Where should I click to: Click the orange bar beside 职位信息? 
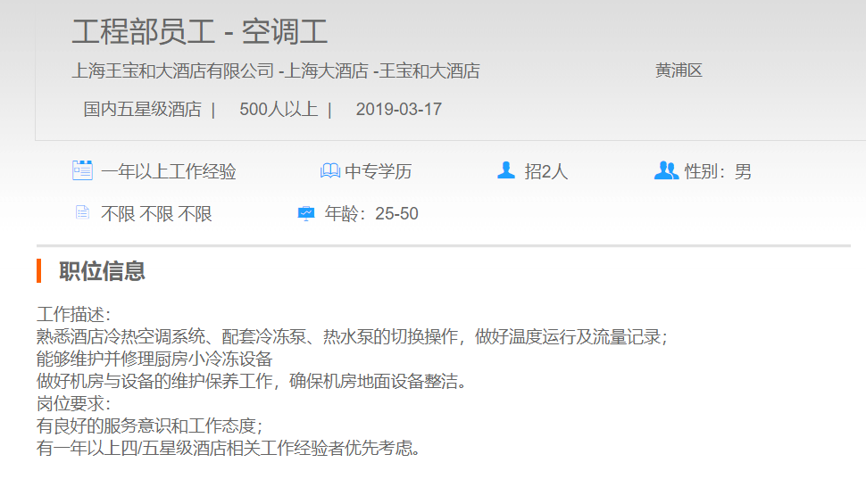[39, 271]
